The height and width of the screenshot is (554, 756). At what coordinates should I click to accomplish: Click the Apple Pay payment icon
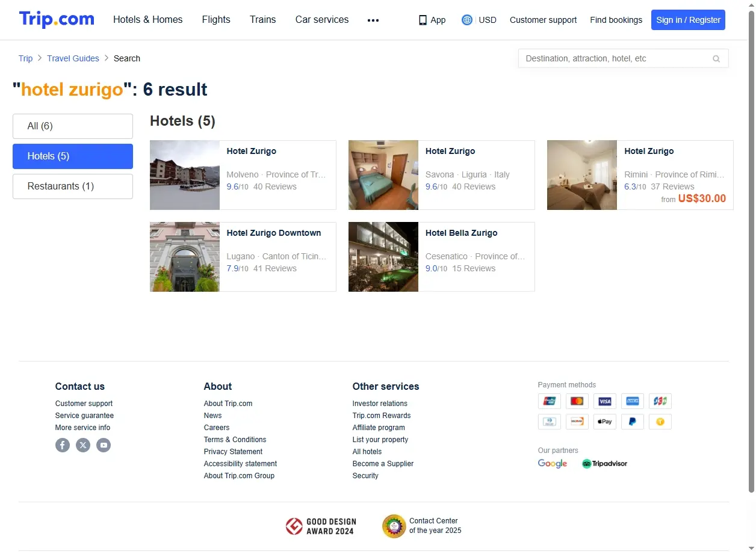605,422
